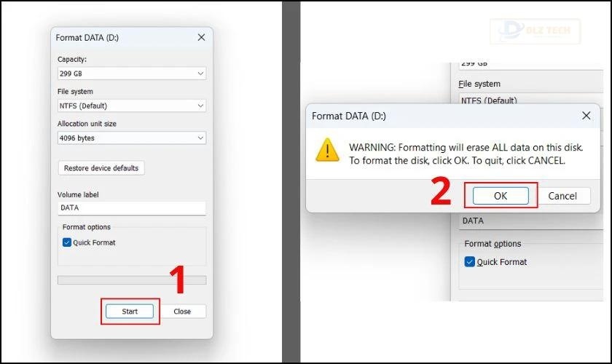This screenshot has height=364, width=612.
Task: Confirm the format warning with OK
Action: pos(501,195)
